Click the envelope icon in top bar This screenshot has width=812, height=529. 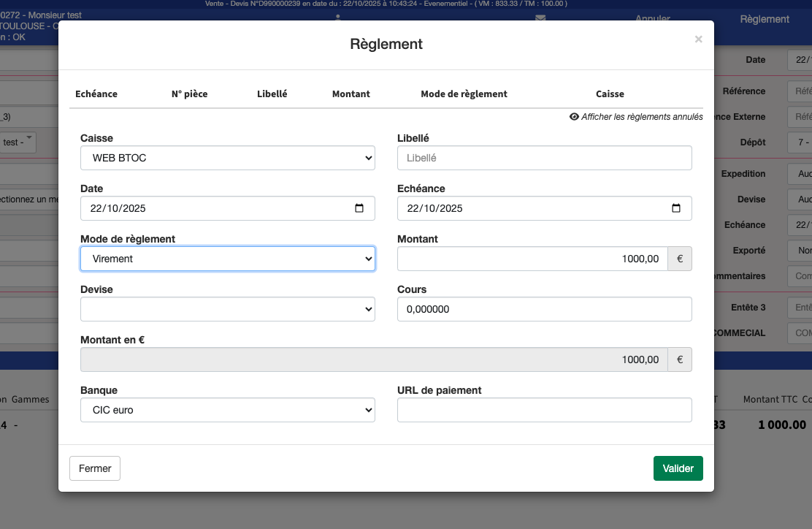point(540,18)
